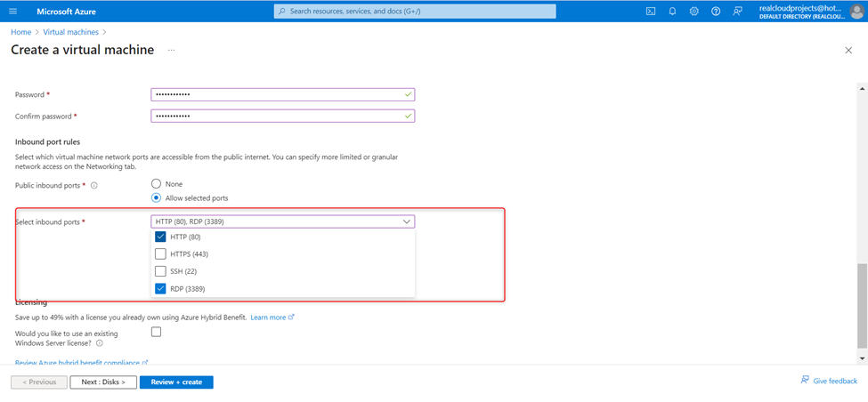
Task: Uncheck the RDP (3389) checkbox
Action: click(x=160, y=288)
